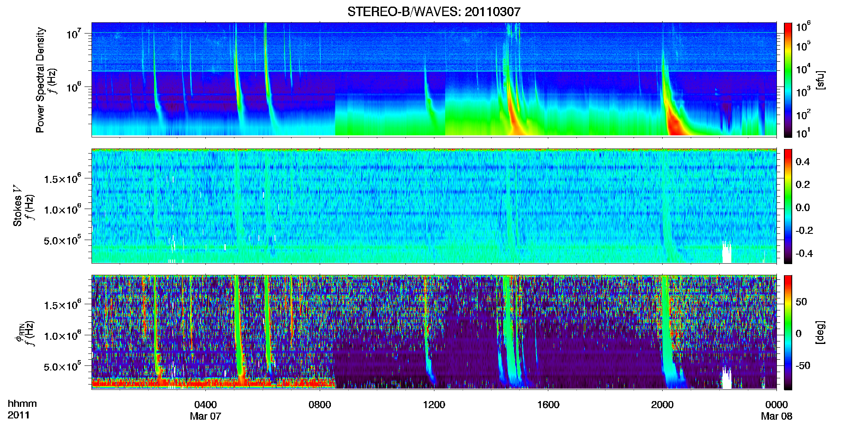Click the Mar 07 date label
The height and width of the screenshot is (447, 868).
[x=205, y=416]
